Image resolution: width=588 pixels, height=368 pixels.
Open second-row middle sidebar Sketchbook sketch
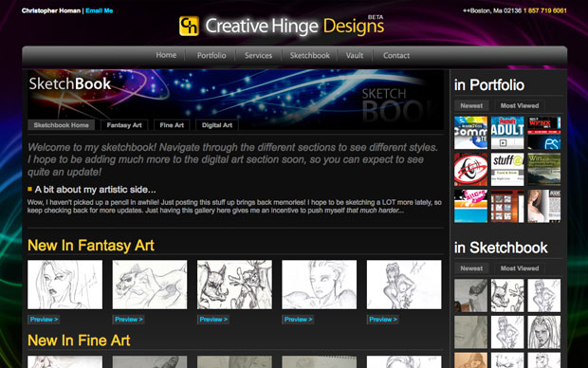507,332
